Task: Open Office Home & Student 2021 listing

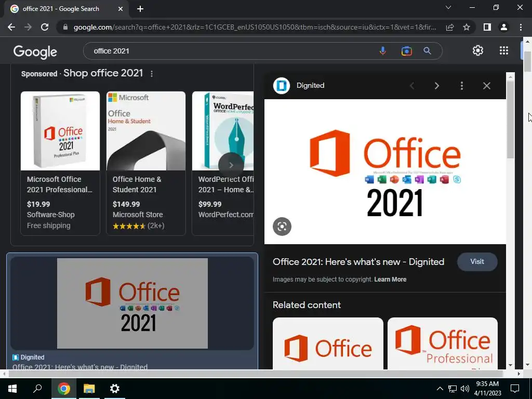Action: [x=137, y=184]
